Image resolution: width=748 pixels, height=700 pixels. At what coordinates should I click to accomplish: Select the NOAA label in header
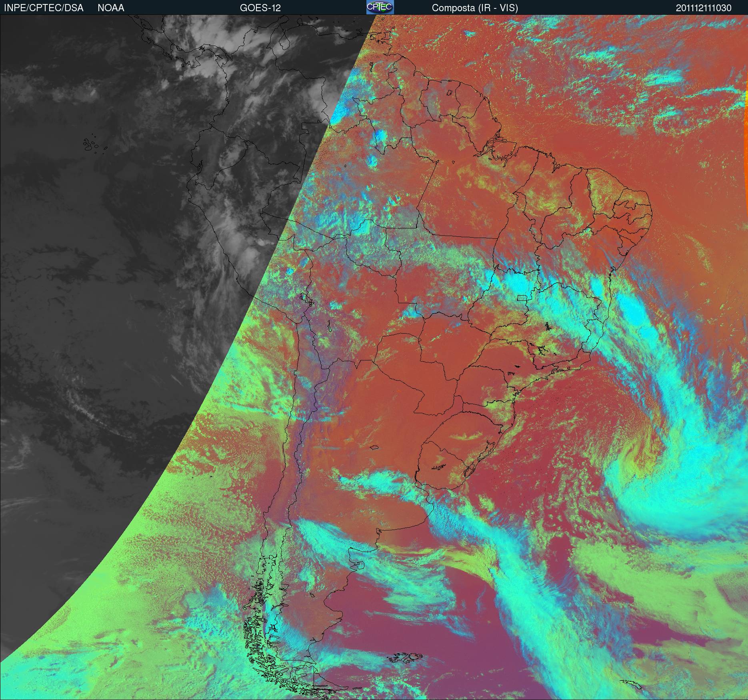pyautogui.click(x=111, y=8)
